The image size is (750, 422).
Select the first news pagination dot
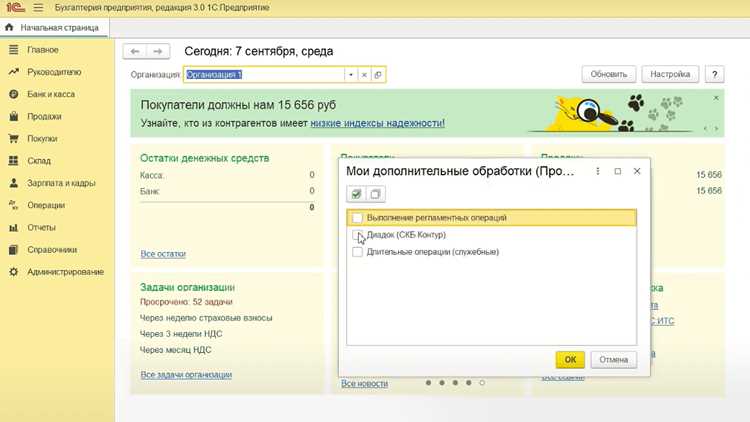(x=429, y=383)
